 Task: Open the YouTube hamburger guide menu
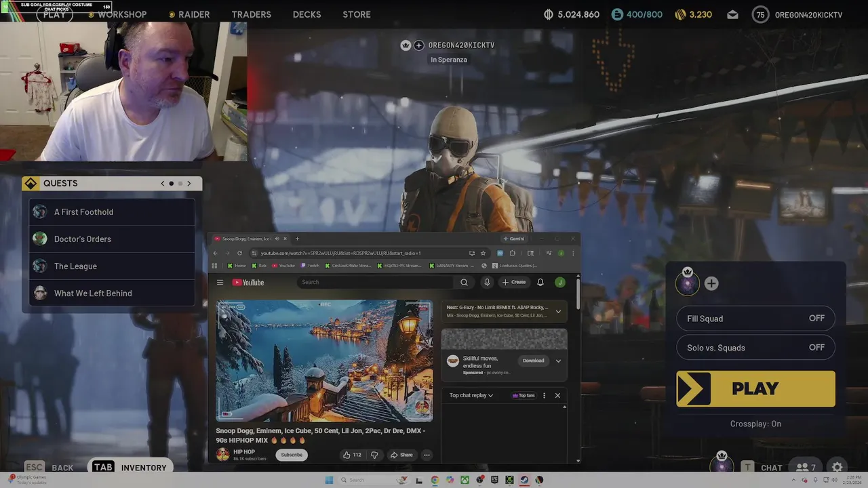[220, 282]
